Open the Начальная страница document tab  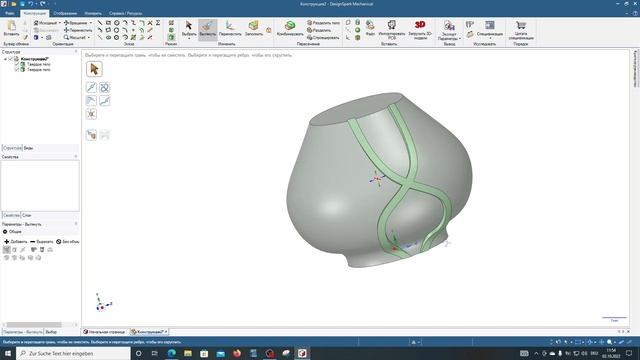tap(104, 332)
